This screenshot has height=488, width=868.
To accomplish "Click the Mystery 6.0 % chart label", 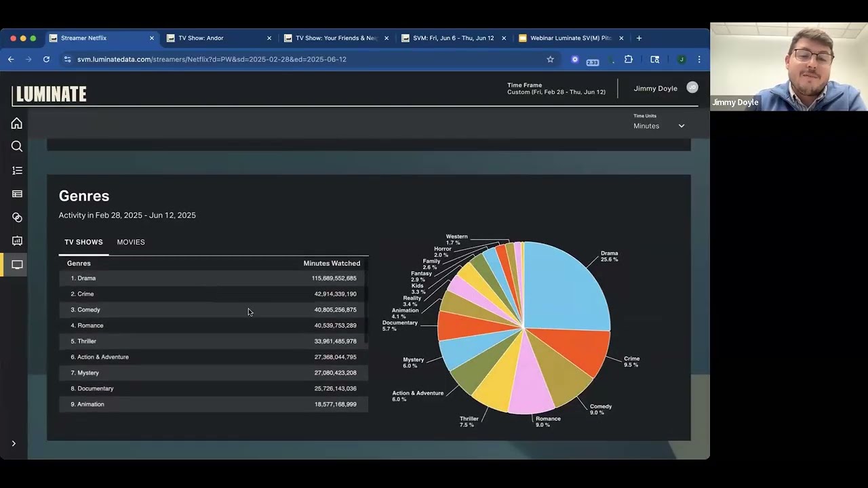I will [x=413, y=363].
